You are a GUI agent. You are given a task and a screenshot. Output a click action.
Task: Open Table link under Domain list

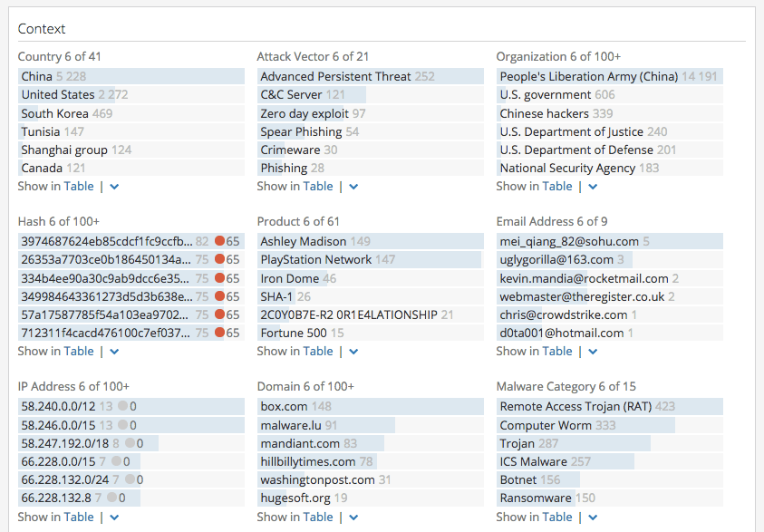tap(318, 517)
